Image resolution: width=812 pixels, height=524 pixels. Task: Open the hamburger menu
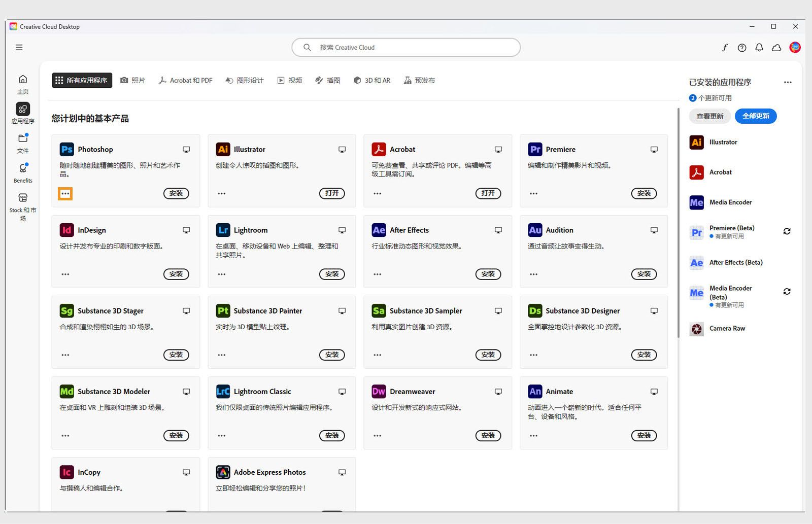click(19, 47)
